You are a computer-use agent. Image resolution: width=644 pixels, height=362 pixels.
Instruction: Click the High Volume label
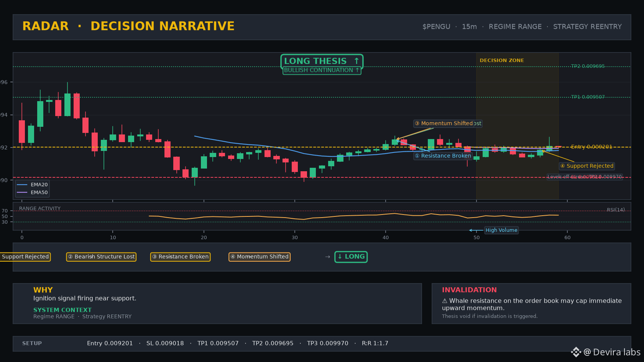coord(501,230)
